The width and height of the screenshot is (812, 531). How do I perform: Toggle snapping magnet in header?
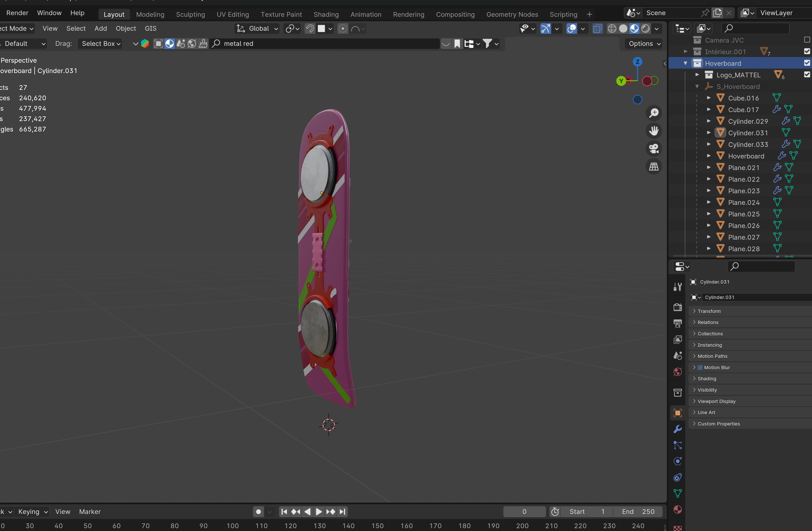point(310,29)
